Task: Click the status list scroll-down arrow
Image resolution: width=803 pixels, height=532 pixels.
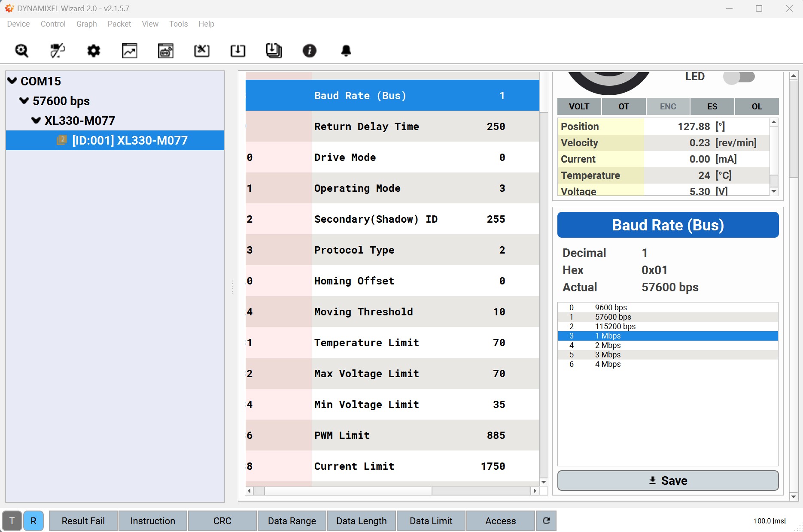Action: (x=774, y=191)
